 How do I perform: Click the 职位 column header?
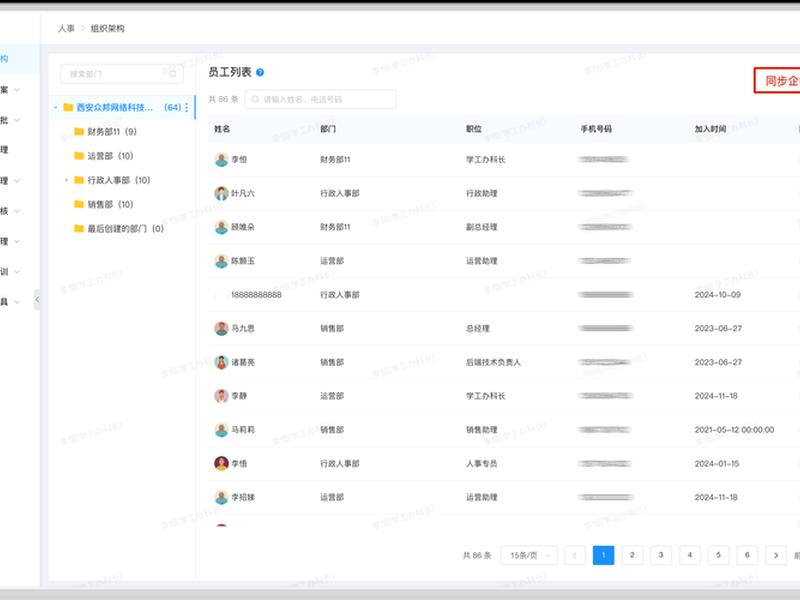pyautogui.click(x=474, y=129)
